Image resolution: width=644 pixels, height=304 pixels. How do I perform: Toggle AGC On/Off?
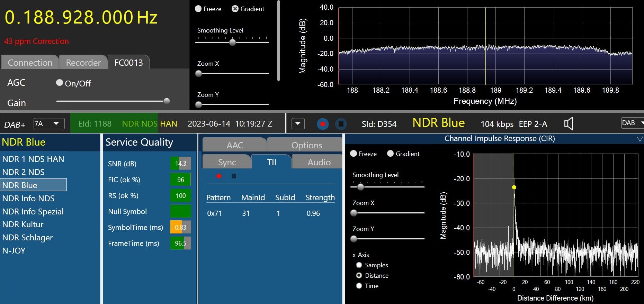tap(60, 83)
